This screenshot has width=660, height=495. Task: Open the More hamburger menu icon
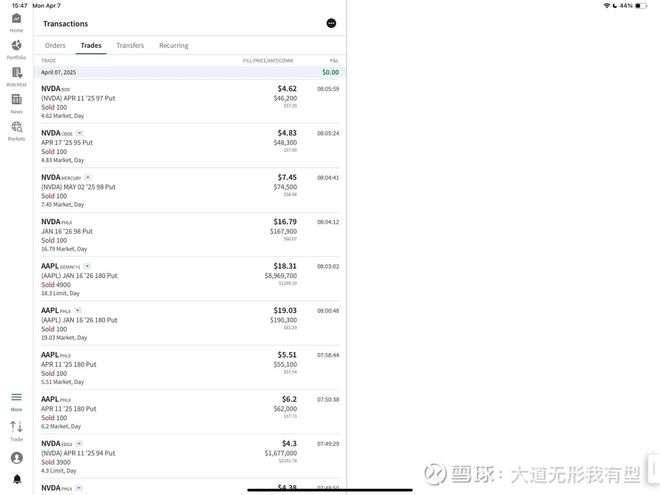pos(16,397)
